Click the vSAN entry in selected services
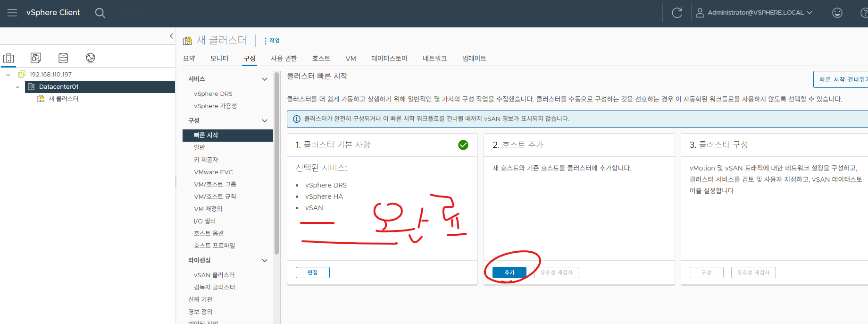Viewport: 868px width, 324px height. (314, 208)
